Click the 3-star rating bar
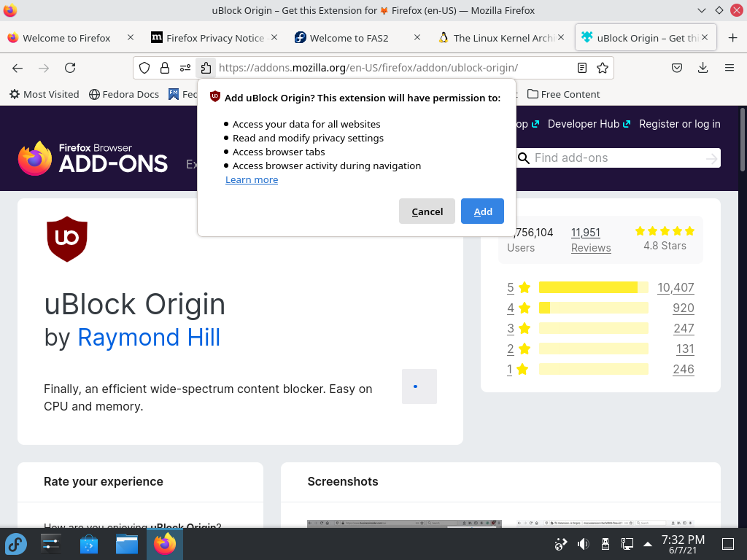Viewport: 747px width, 560px height. pos(594,328)
